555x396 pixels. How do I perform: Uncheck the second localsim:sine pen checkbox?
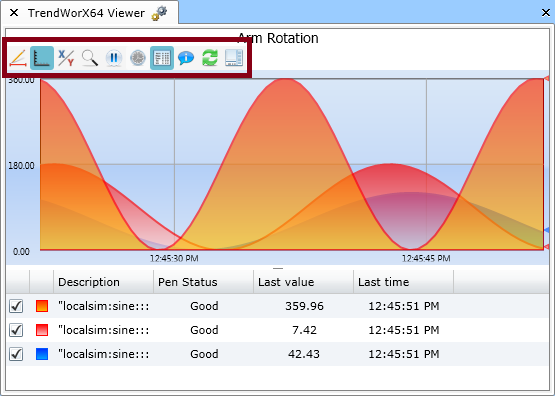16,330
